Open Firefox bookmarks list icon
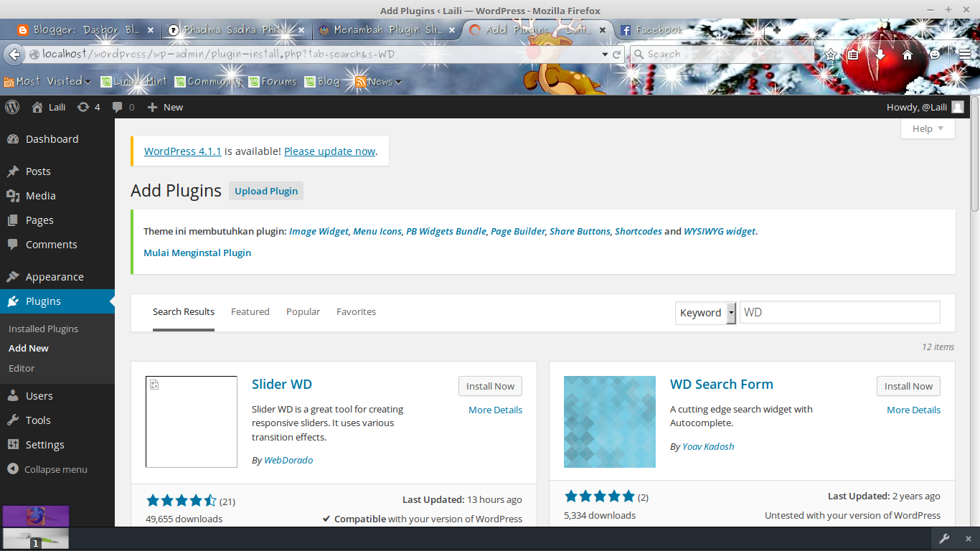The image size is (980, 551). click(x=853, y=55)
